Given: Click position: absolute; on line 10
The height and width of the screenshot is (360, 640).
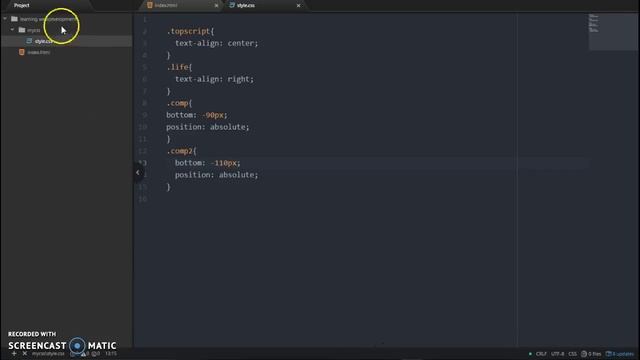Looking at the screenshot, I should (208, 127).
